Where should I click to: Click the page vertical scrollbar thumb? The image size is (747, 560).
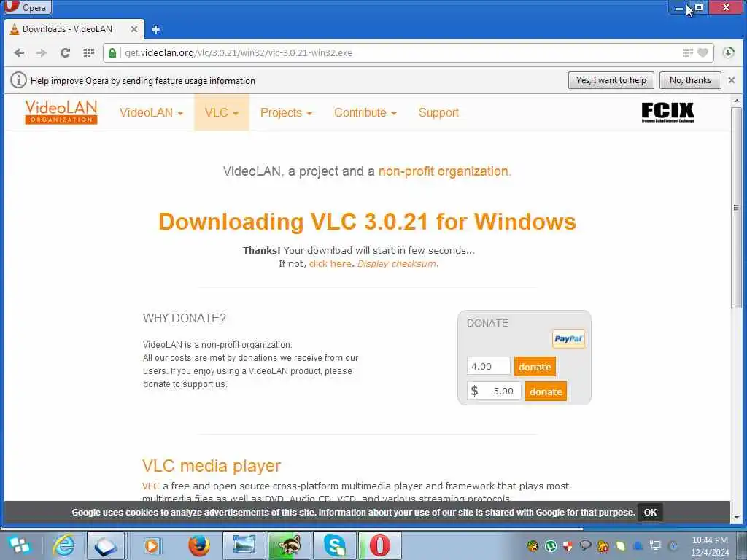pos(737,208)
